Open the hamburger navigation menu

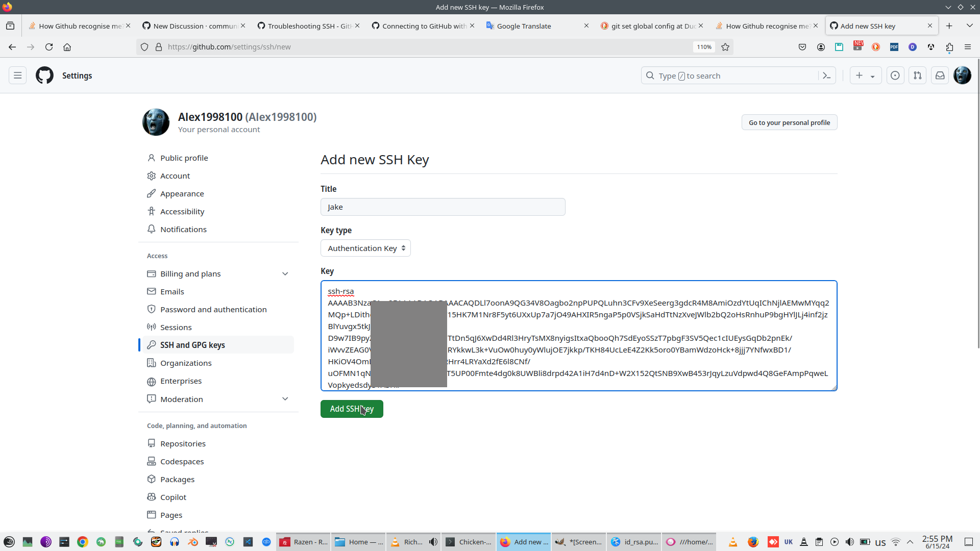coord(18,76)
